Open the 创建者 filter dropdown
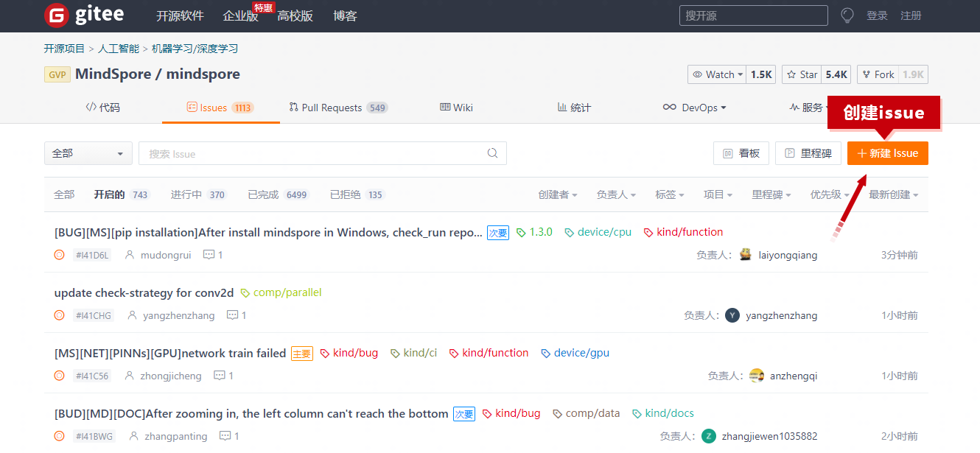Screen dimensions: 980x453 click(557, 194)
